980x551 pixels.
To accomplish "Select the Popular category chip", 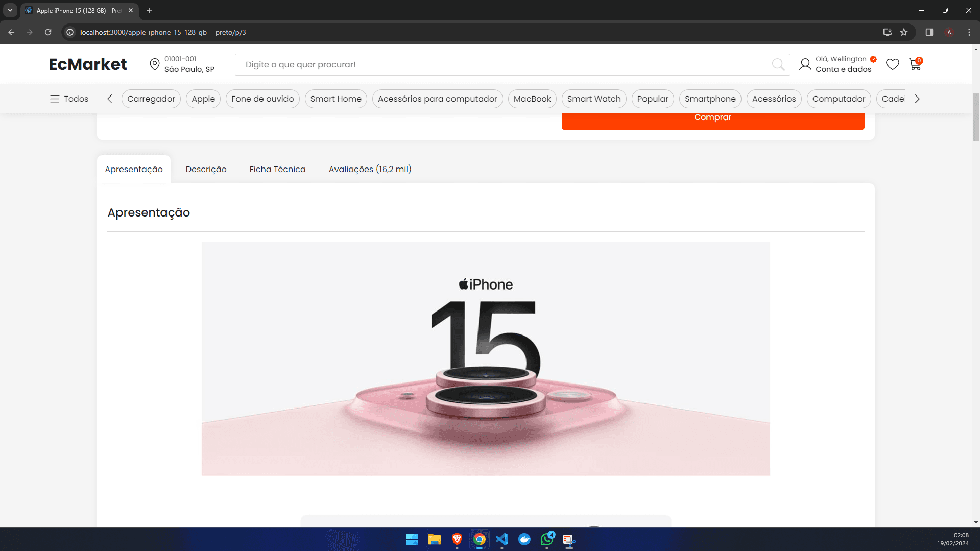I will (x=653, y=99).
